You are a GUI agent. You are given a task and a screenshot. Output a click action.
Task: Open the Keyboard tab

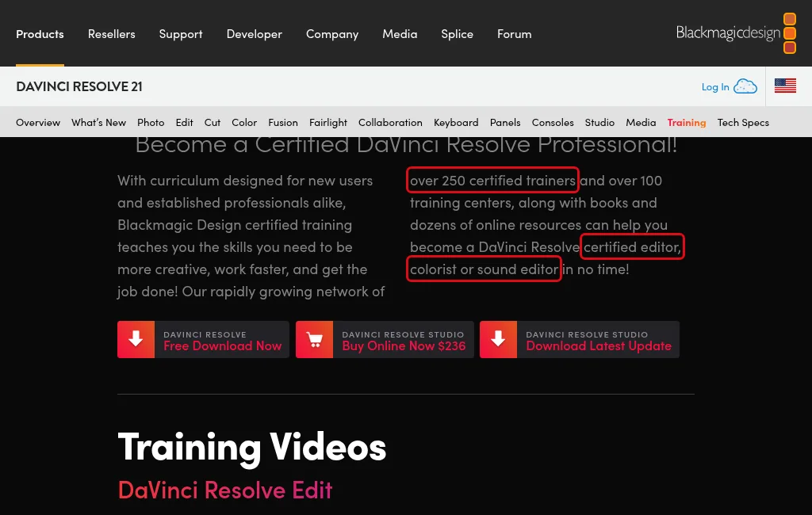tap(456, 123)
